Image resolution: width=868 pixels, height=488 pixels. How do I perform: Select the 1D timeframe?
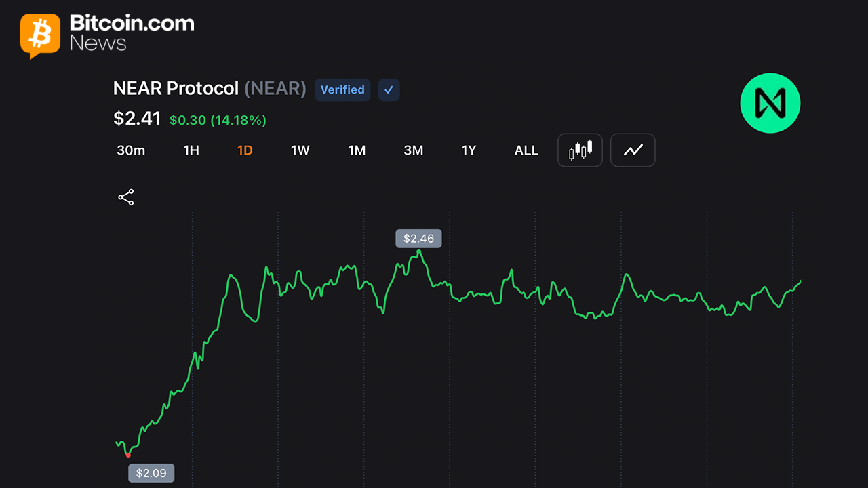point(245,150)
